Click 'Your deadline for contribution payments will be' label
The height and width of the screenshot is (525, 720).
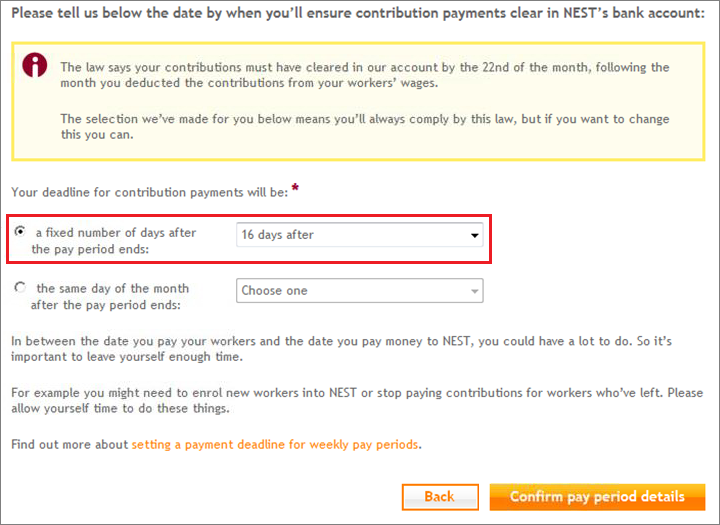(x=150, y=192)
